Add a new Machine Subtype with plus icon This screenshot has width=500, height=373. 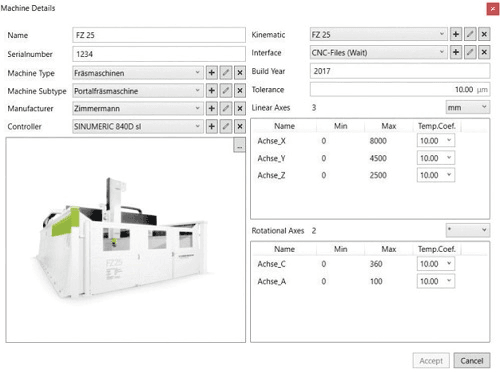pos(212,91)
